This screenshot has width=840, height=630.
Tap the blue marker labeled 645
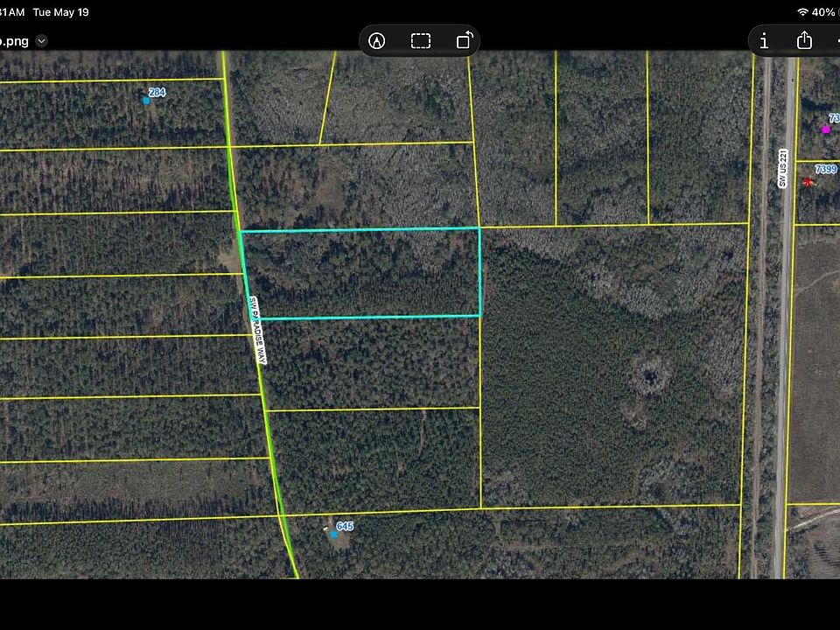[333, 534]
